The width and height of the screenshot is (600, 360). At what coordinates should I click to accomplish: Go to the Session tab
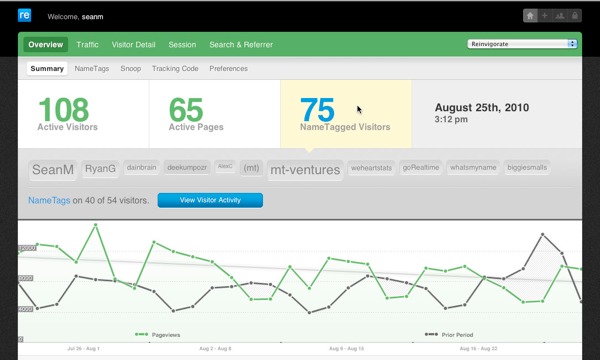(182, 44)
